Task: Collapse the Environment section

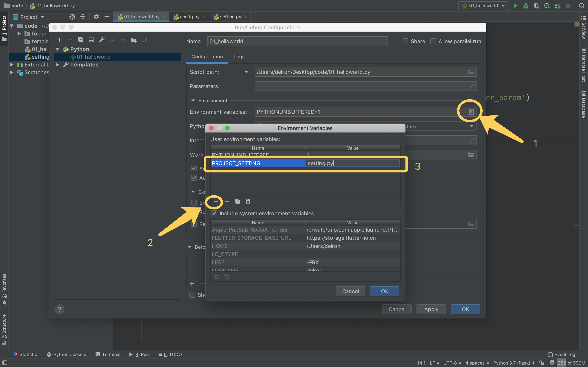Action: click(193, 101)
